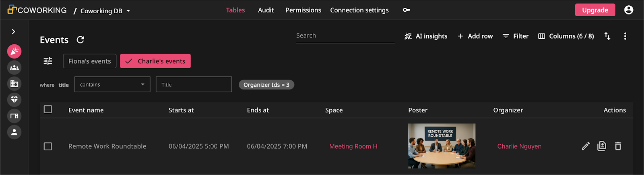Delete the Remote Work Roundtable row
The width and height of the screenshot is (644, 175).
tap(618, 146)
